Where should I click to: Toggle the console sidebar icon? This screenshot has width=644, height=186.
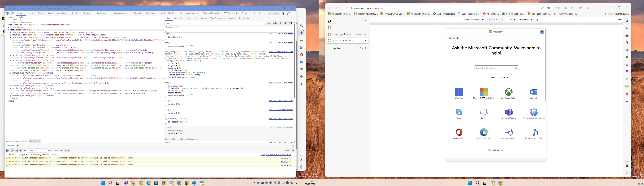click(7, 151)
